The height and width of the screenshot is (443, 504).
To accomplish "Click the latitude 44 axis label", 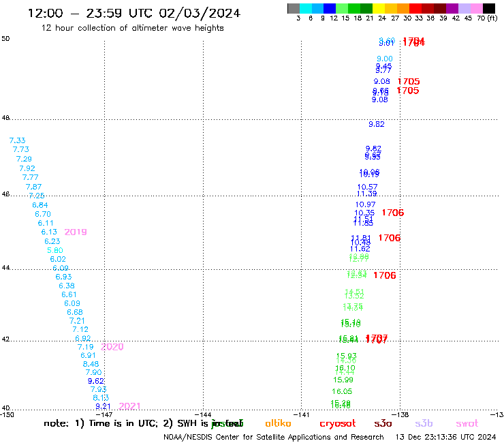I will (x=5, y=268).
